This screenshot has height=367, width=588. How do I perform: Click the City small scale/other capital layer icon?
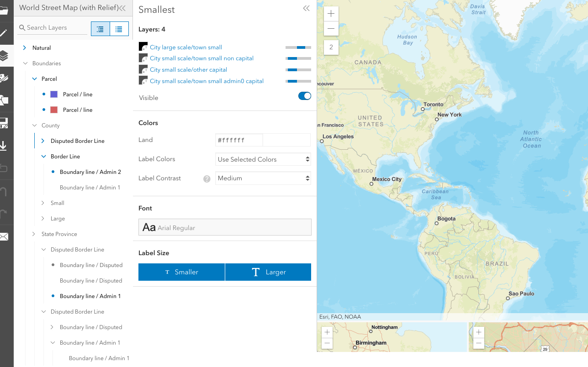143,69
